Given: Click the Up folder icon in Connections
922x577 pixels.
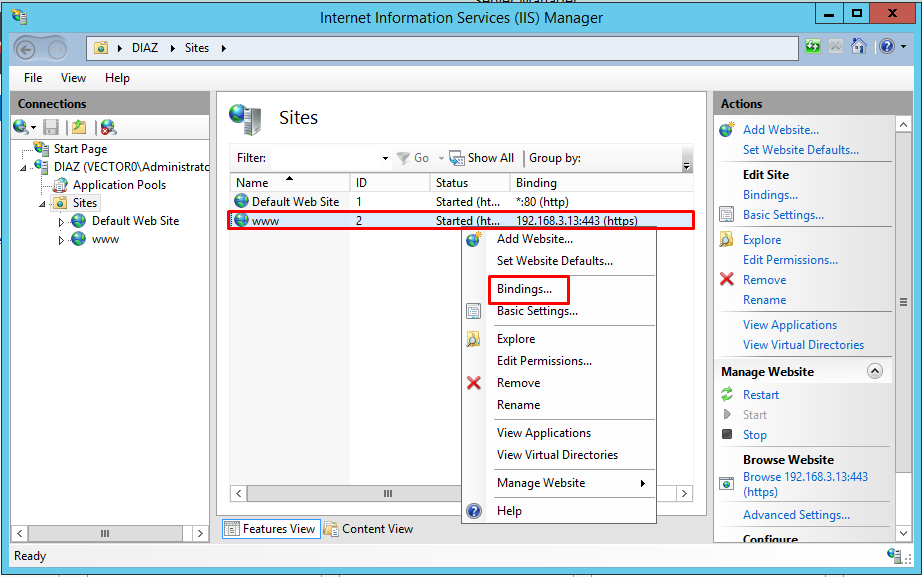Looking at the screenshot, I should click(79, 127).
